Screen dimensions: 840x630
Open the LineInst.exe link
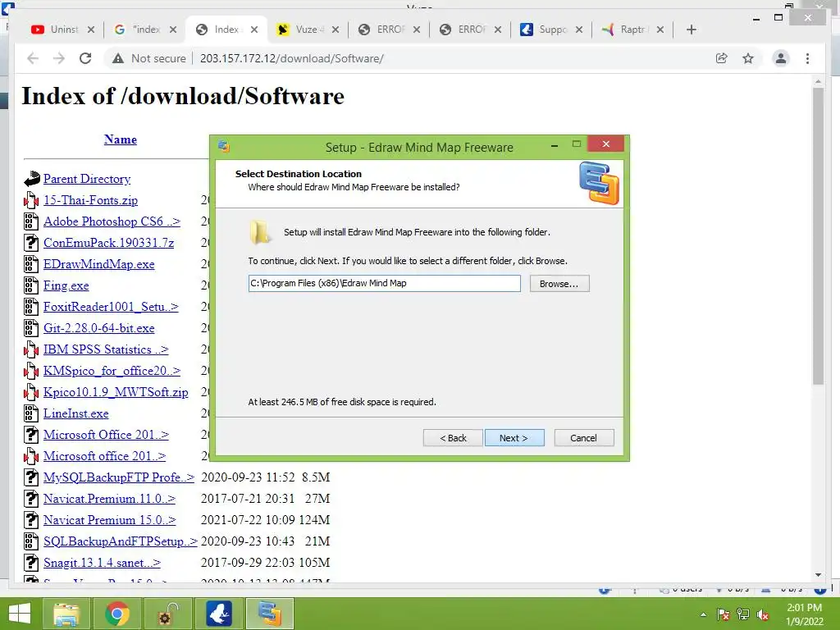(x=76, y=413)
